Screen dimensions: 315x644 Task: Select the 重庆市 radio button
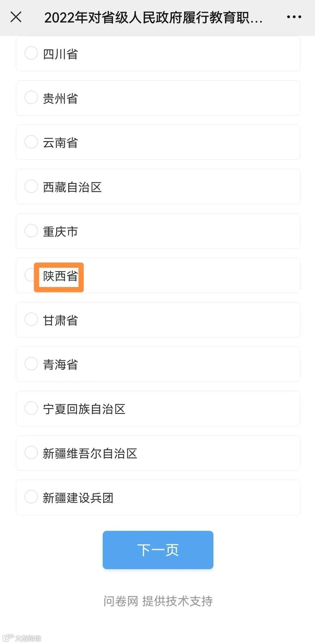31,231
